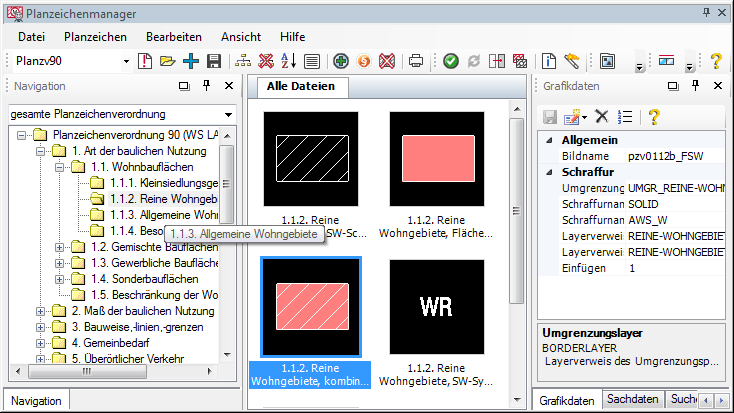Click the yellow help question mark icon
Viewport: 734px width, 413px height.
[716, 61]
